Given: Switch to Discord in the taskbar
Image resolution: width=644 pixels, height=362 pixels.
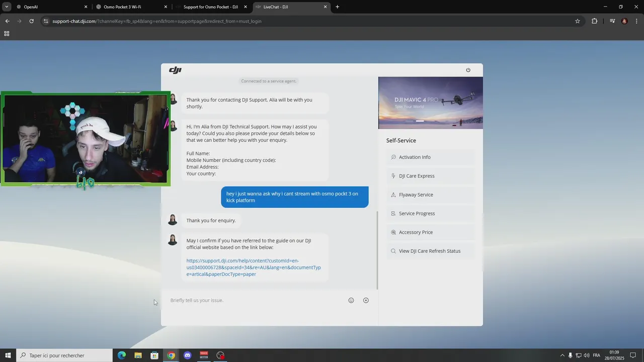Looking at the screenshot, I should pyautogui.click(x=187, y=355).
